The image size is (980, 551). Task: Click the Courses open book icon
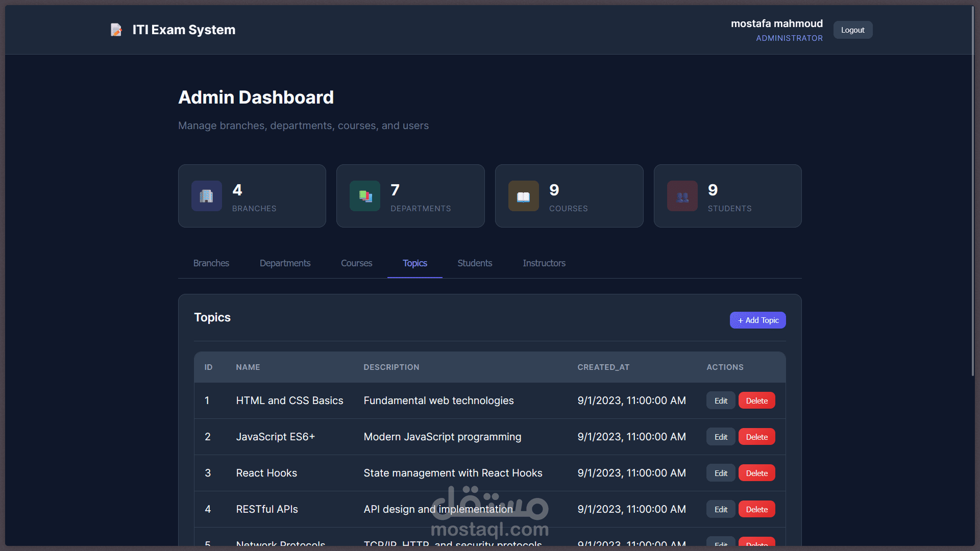pyautogui.click(x=523, y=196)
